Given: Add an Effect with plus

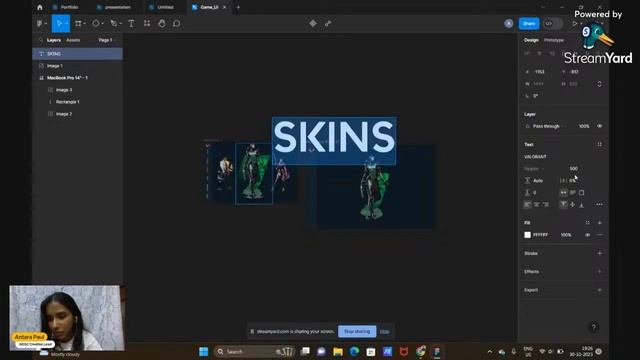Looking at the screenshot, I should pyautogui.click(x=600, y=272).
